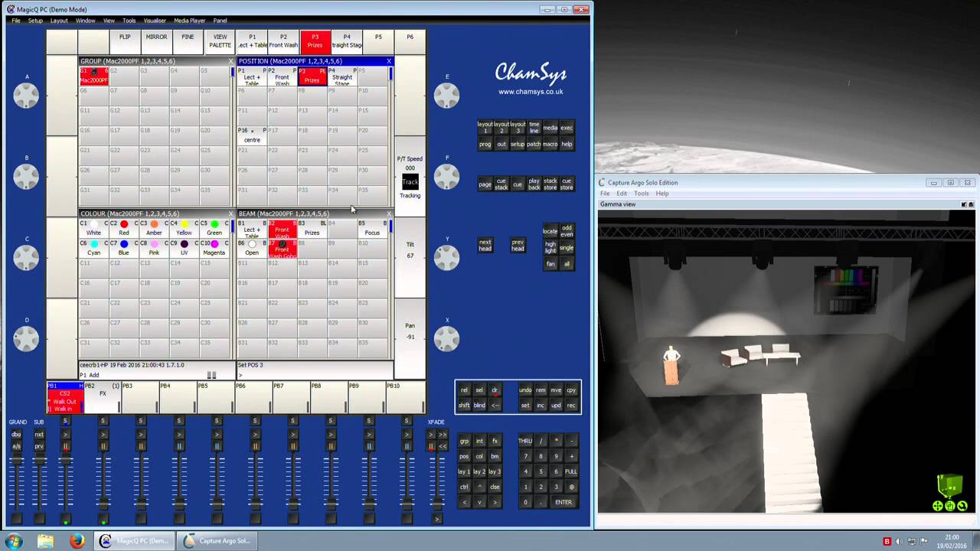Click the locate button
Image resolution: width=980 pixels, height=551 pixels.
coord(550,231)
